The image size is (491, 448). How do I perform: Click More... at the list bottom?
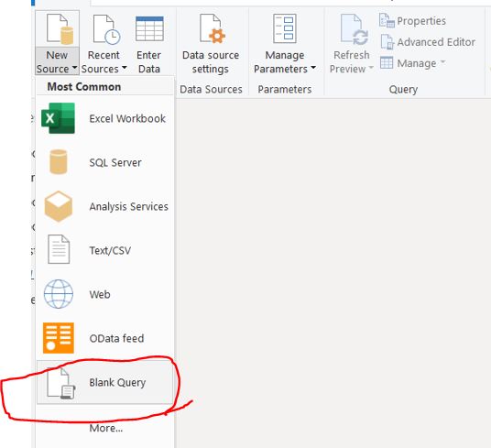coord(106,428)
